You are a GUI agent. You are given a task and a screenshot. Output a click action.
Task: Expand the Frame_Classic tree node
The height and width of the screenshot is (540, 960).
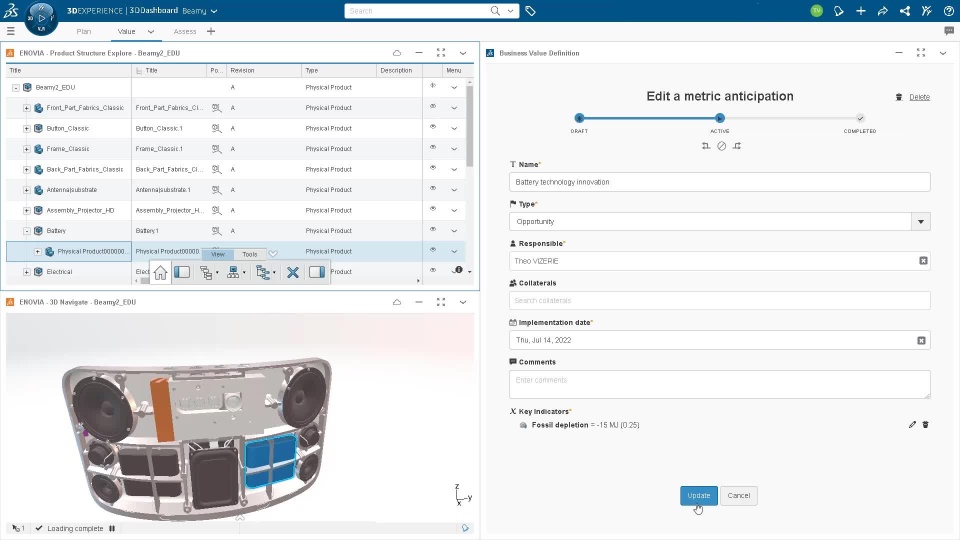click(x=27, y=149)
